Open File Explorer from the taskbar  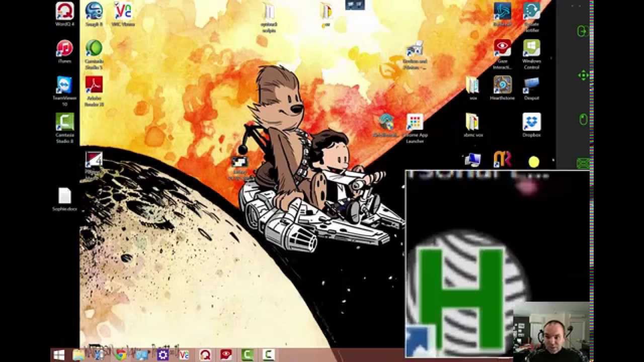[x=78, y=355]
